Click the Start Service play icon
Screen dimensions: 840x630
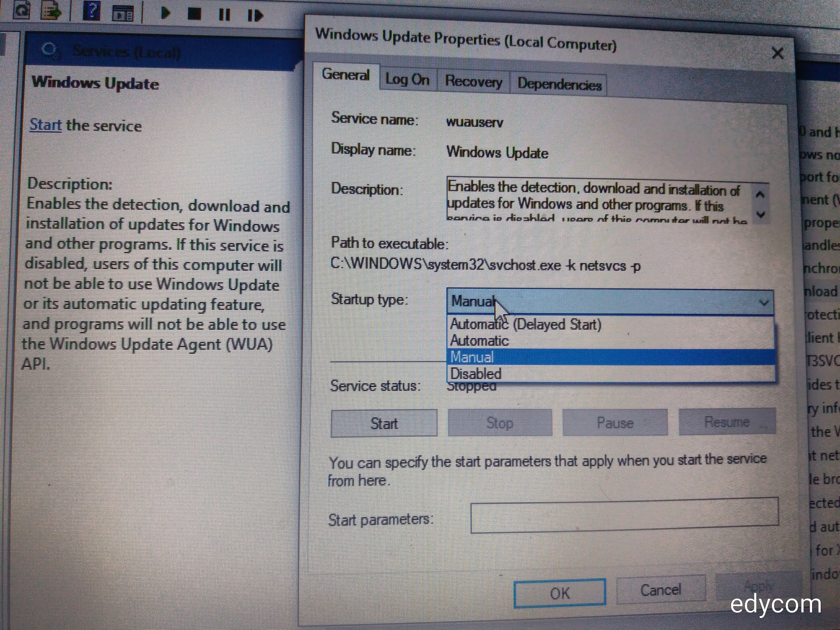165,13
